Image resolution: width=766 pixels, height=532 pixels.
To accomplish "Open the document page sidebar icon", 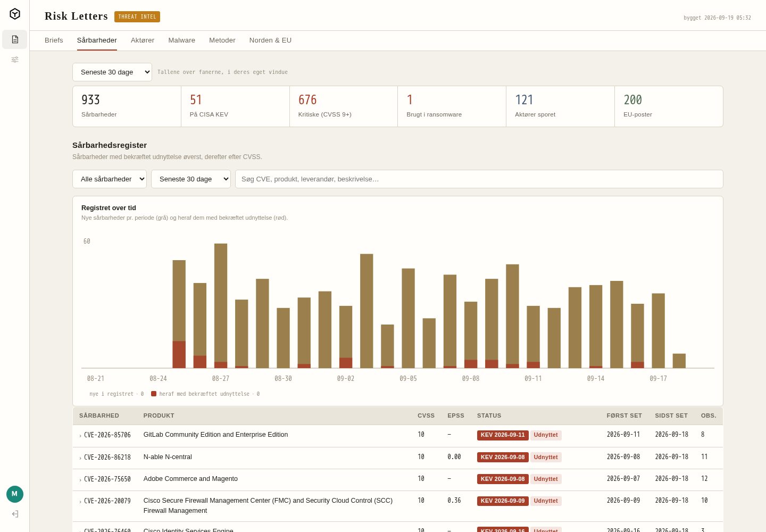I will tap(15, 39).
